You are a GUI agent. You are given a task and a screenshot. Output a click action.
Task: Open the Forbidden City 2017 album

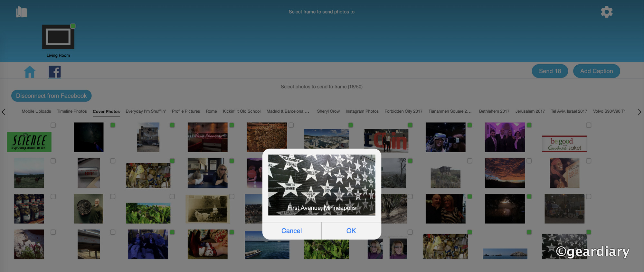(x=403, y=111)
